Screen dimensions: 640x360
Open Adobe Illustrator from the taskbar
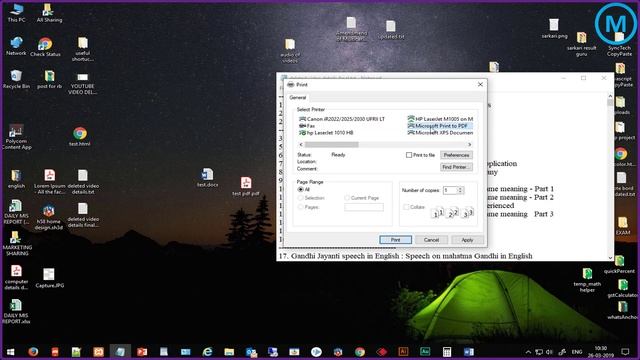click(x=403, y=352)
